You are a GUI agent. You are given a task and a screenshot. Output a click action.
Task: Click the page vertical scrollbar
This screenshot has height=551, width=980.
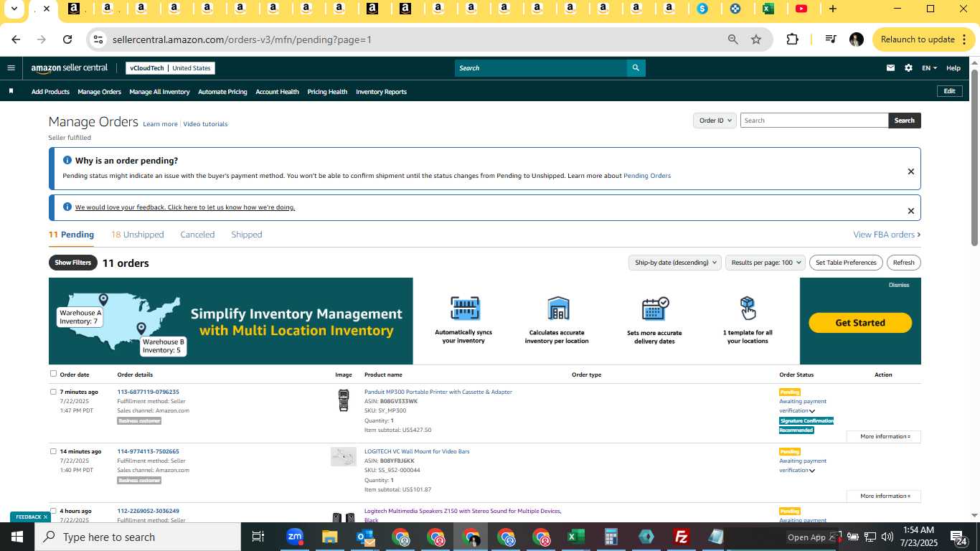click(x=974, y=156)
